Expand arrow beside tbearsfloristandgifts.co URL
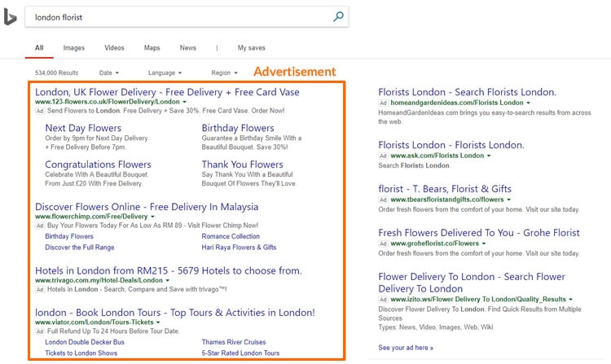Viewport: 611px width, 364px height. coord(508,200)
